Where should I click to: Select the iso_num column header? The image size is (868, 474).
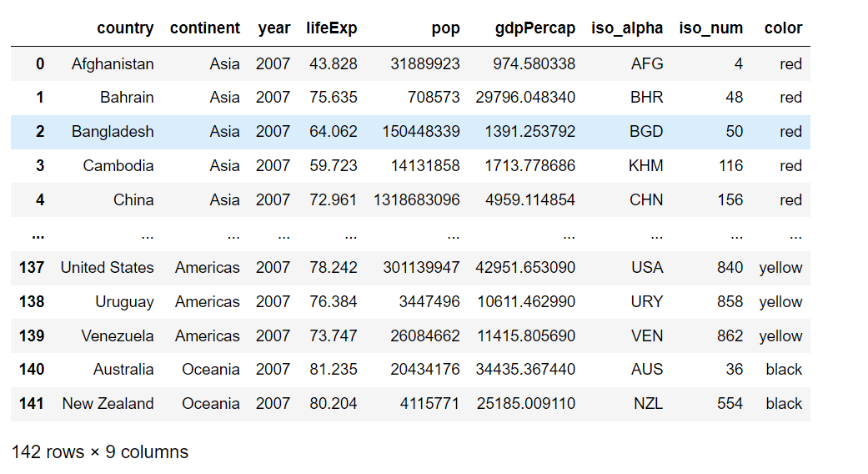710,28
